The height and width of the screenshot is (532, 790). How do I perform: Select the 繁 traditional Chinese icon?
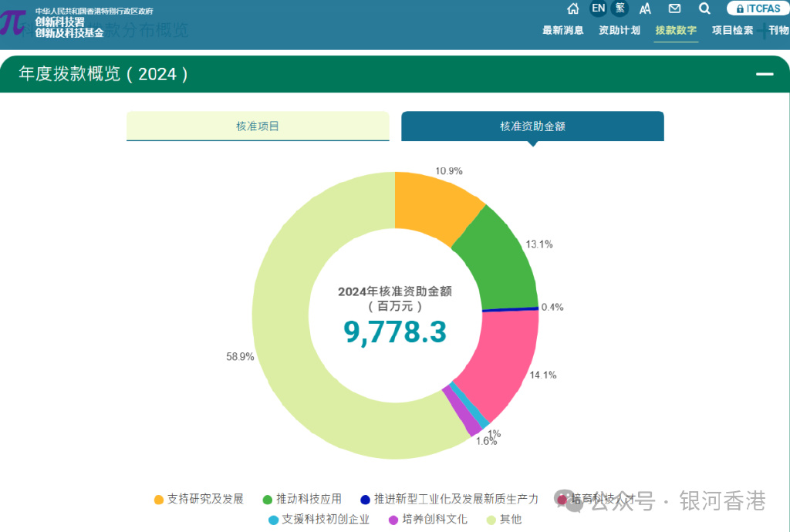tap(620, 8)
